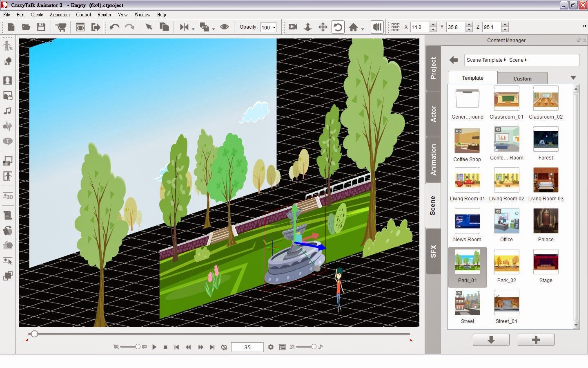Click the timeline playhead slider
This screenshot has height=368, width=588.
[x=34, y=334]
